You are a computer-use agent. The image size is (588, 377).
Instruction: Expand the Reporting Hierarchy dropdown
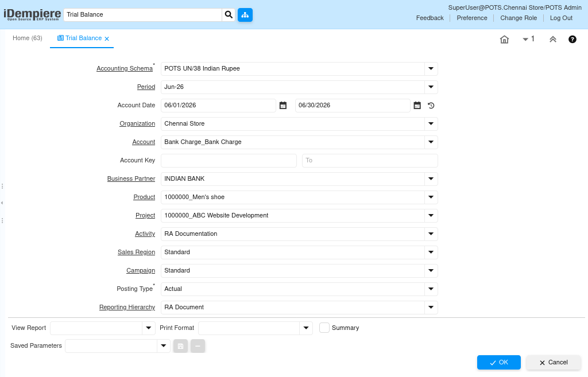click(x=431, y=308)
